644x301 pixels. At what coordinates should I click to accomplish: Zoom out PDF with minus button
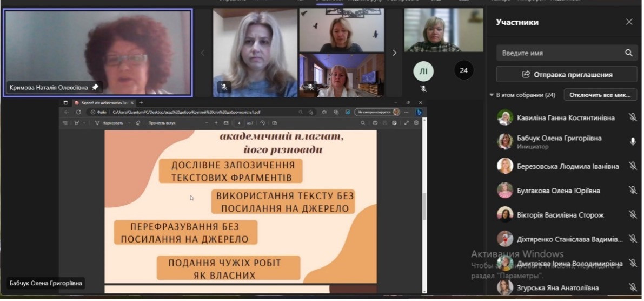[207, 122]
